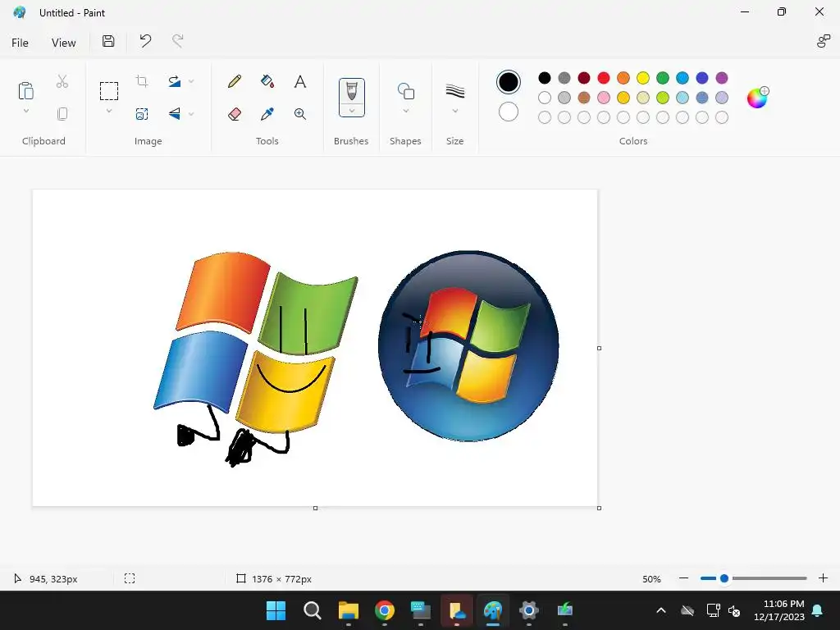
Task: Expand the Size thickness dropdown
Action: 454,111
